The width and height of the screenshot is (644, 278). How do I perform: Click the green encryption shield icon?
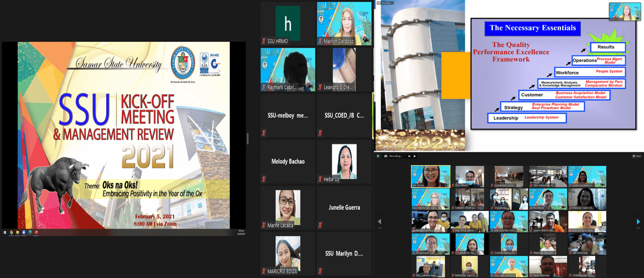[x=378, y=156]
